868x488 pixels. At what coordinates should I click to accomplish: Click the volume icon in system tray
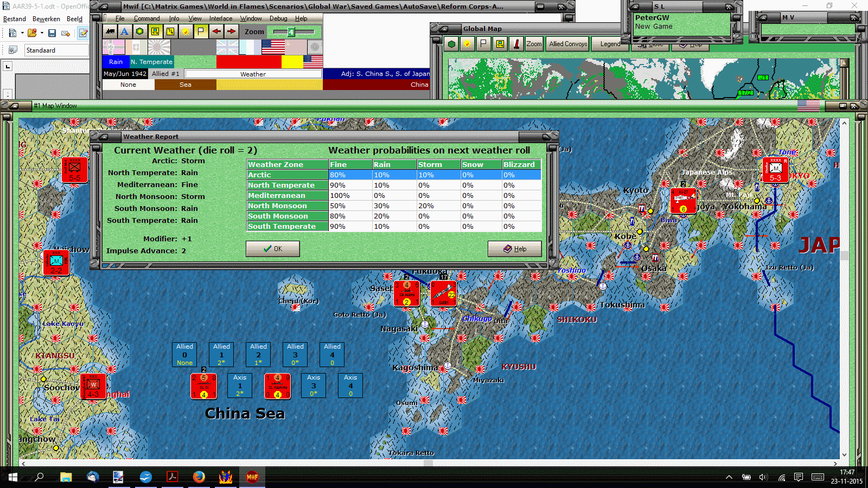(x=763, y=477)
